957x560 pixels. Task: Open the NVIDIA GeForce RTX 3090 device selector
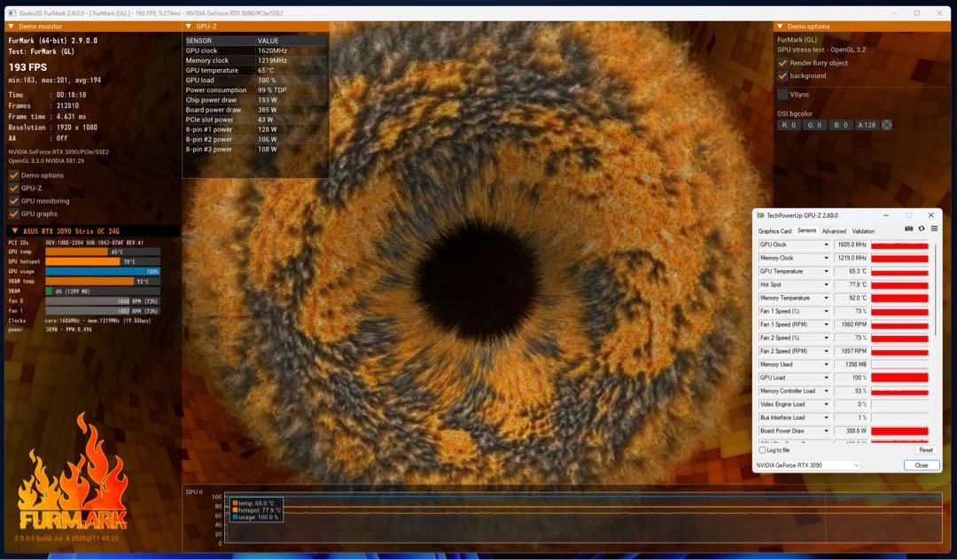coord(807,465)
